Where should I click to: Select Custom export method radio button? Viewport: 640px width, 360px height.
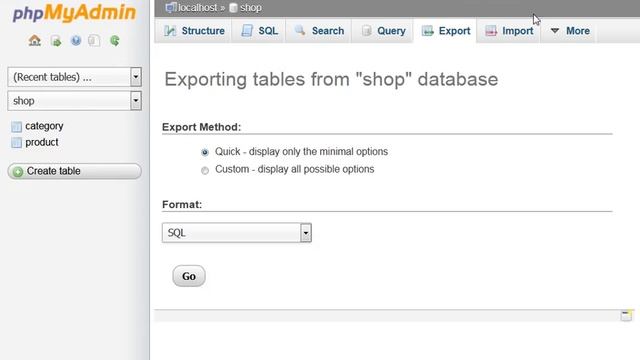coord(205,170)
